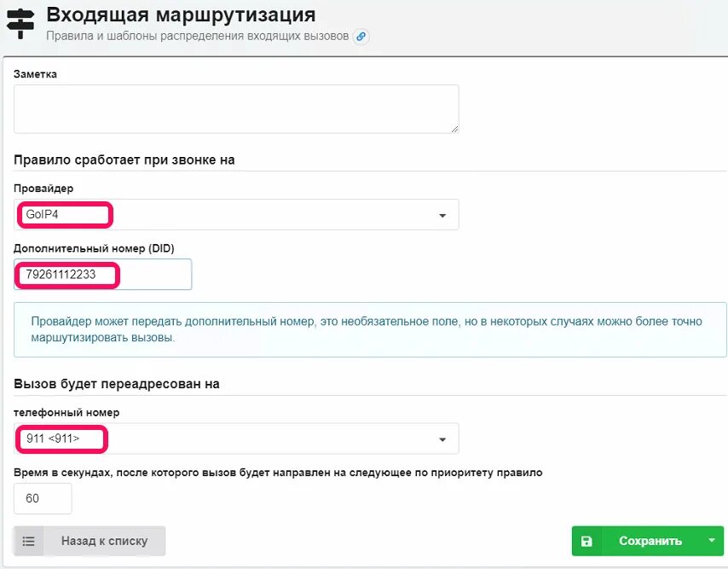728x569 pixels.
Task: Click the signpost routing icon in header
Action: tap(20, 24)
